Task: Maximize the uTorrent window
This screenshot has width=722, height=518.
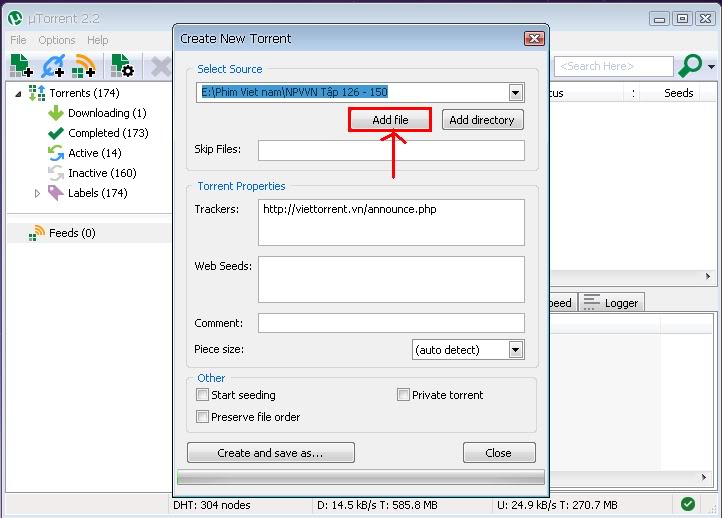Action: coord(682,19)
